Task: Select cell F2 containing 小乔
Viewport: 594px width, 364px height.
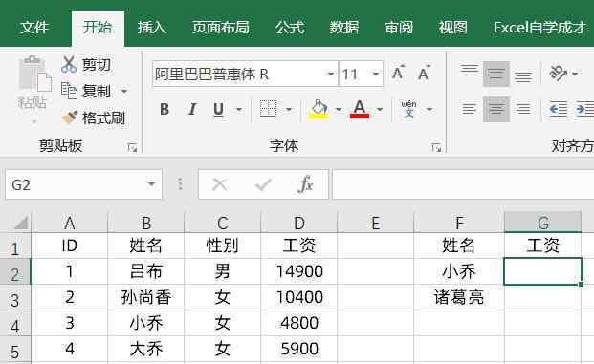Action: pyautogui.click(x=459, y=271)
